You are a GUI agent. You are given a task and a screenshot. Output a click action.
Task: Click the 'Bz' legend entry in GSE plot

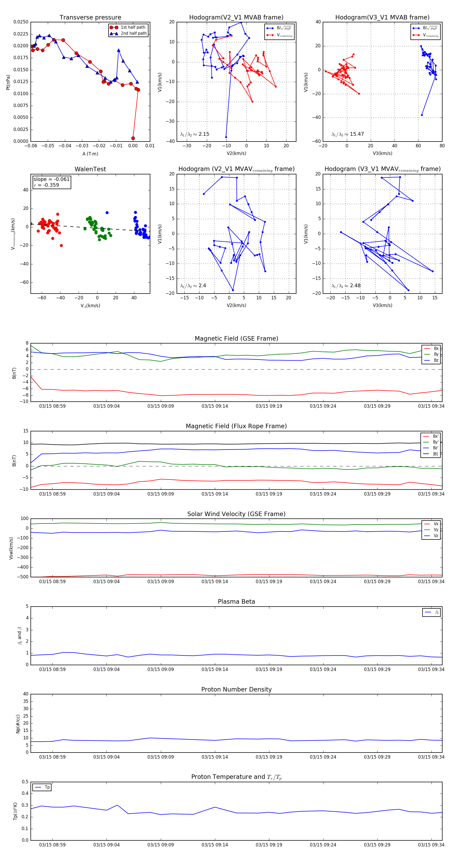pyautogui.click(x=431, y=360)
